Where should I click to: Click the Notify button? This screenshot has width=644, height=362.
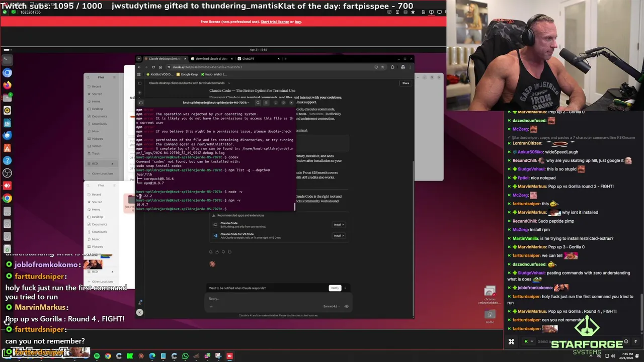pos(335,288)
